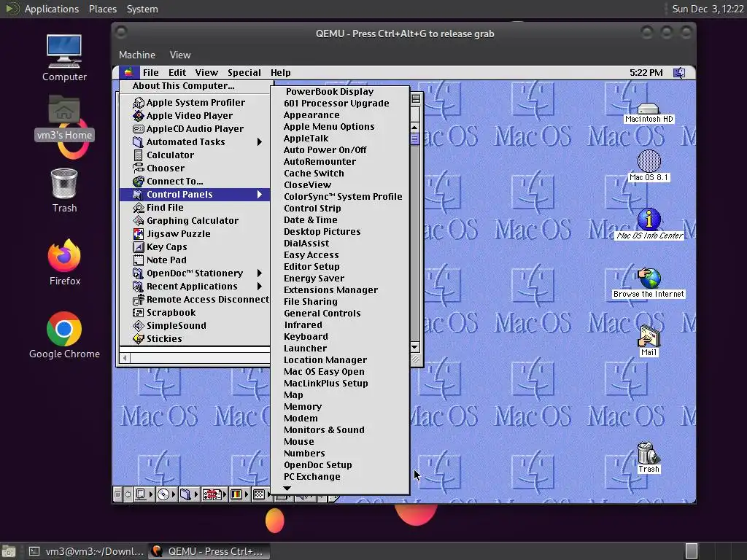Open QEMU View menu
Viewport: 747px width, 560px height.
pos(180,55)
